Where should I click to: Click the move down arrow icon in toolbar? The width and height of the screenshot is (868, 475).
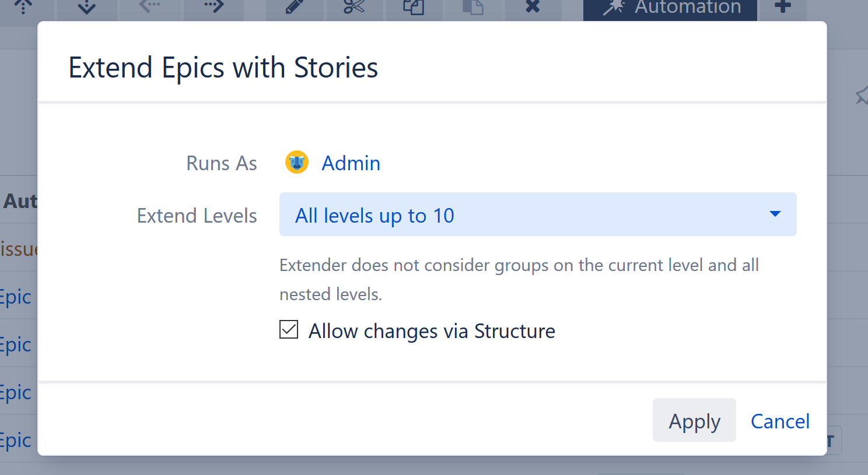pos(86,7)
